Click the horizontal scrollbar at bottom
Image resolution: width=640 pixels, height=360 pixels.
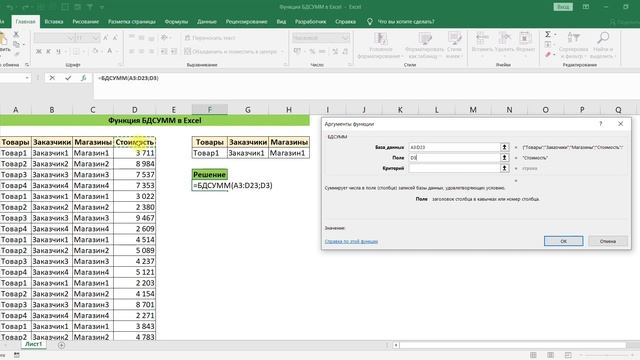513,345
